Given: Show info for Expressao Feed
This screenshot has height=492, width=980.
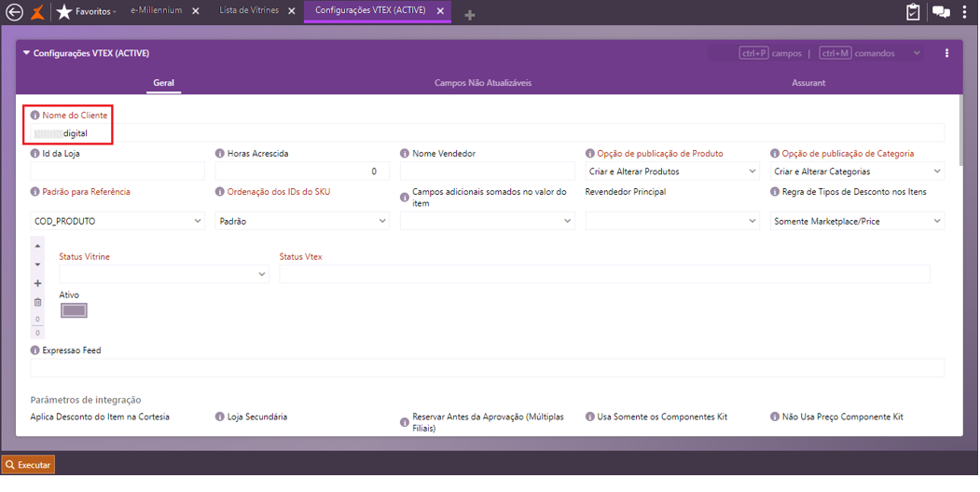Looking at the screenshot, I should 35,351.
